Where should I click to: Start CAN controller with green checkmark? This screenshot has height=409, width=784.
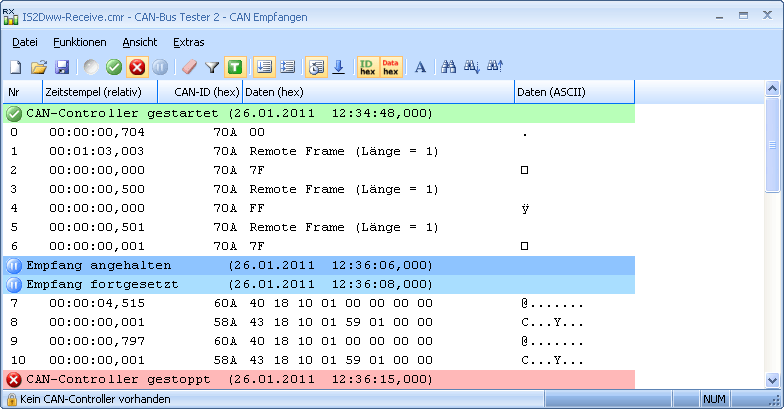[114, 67]
